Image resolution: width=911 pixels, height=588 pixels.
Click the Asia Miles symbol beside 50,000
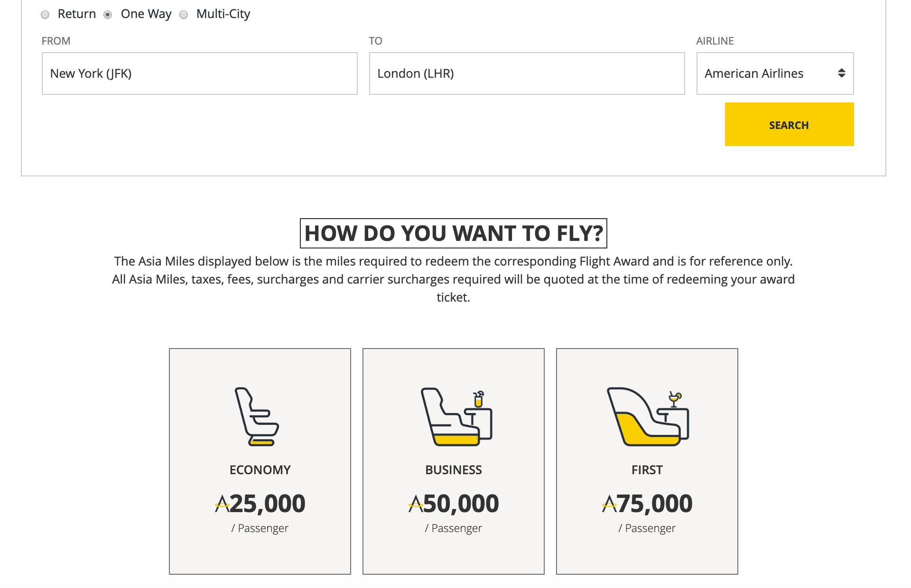pyautogui.click(x=416, y=504)
